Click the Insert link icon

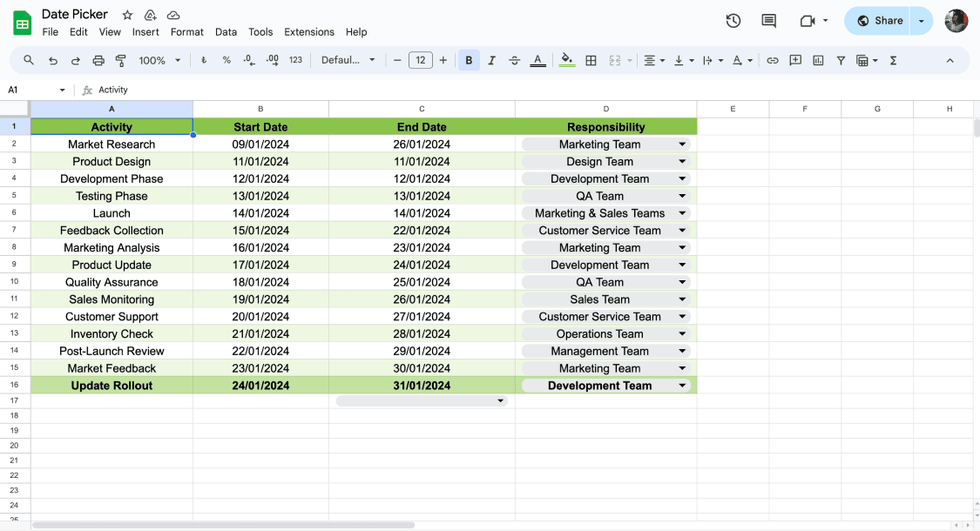(x=773, y=60)
